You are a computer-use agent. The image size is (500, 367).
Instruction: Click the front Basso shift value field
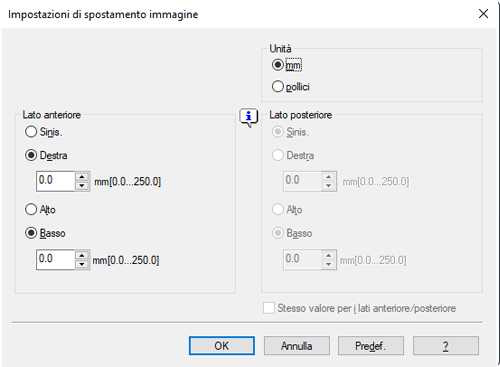pyautogui.click(x=55, y=260)
